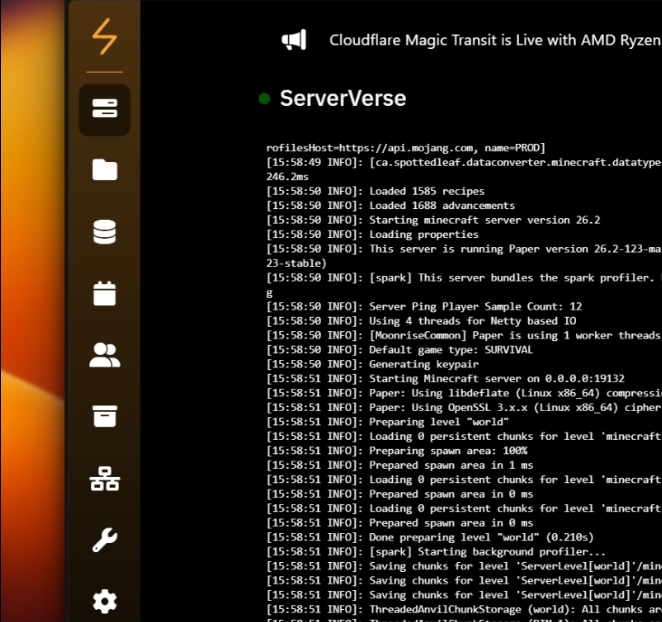Open the server console sidebar icon
Screen dimensions: 662x622
click(x=104, y=109)
